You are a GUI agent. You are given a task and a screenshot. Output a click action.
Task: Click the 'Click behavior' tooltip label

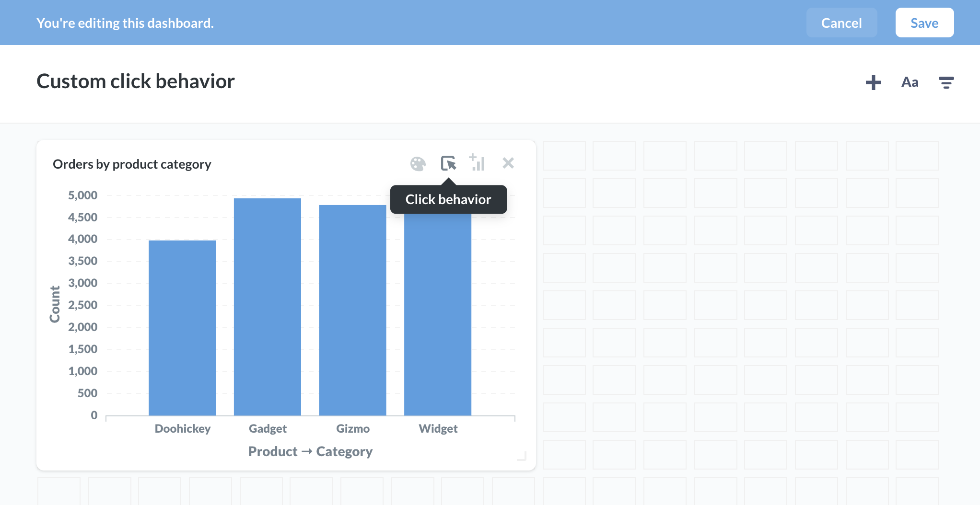[x=448, y=199]
